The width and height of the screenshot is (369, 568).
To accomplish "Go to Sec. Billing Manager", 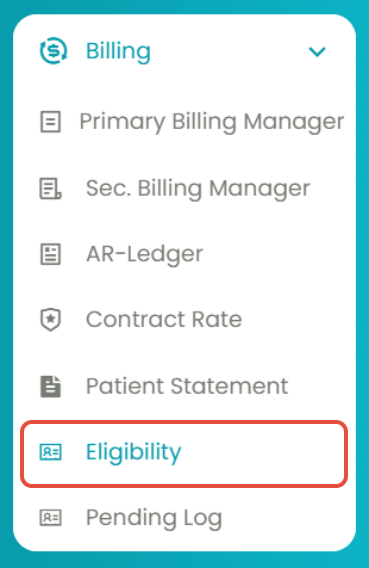I will pos(198,188).
